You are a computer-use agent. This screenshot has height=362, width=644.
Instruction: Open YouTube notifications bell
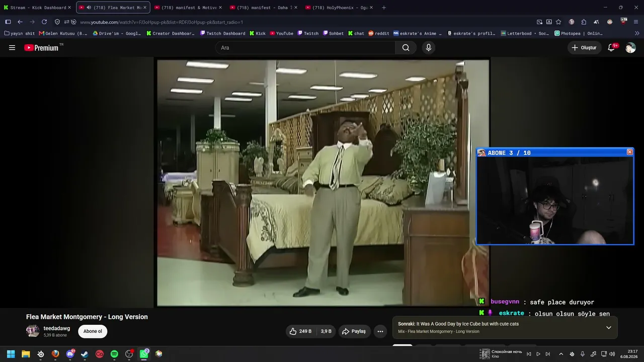(x=611, y=48)
